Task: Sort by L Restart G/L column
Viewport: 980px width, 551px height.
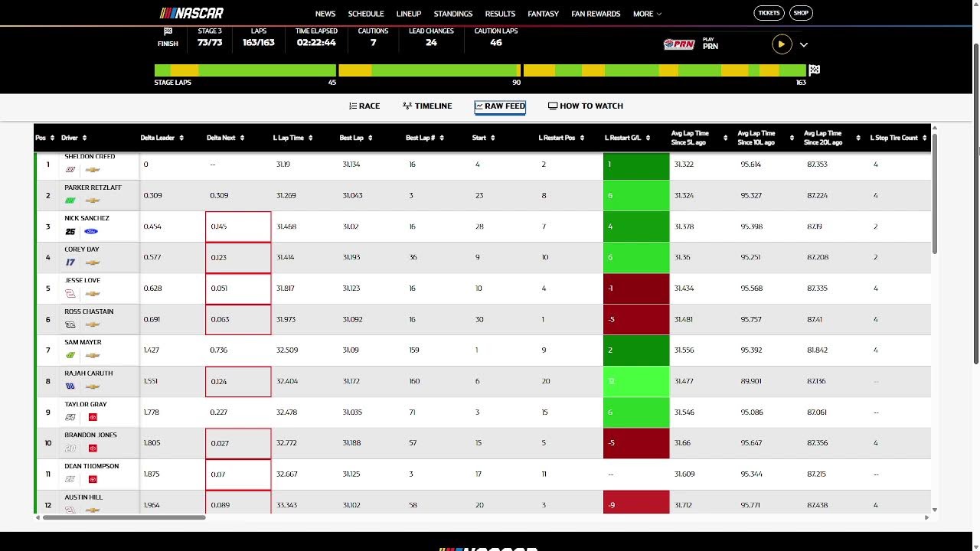Action: 628,138
